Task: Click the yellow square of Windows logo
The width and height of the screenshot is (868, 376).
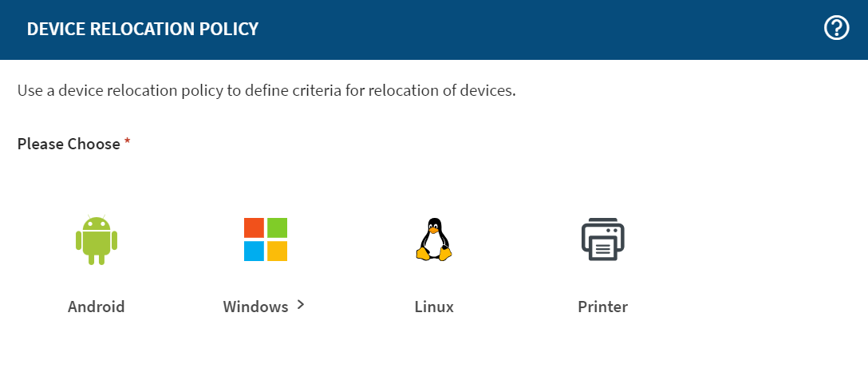Action: tap(278, 251)
